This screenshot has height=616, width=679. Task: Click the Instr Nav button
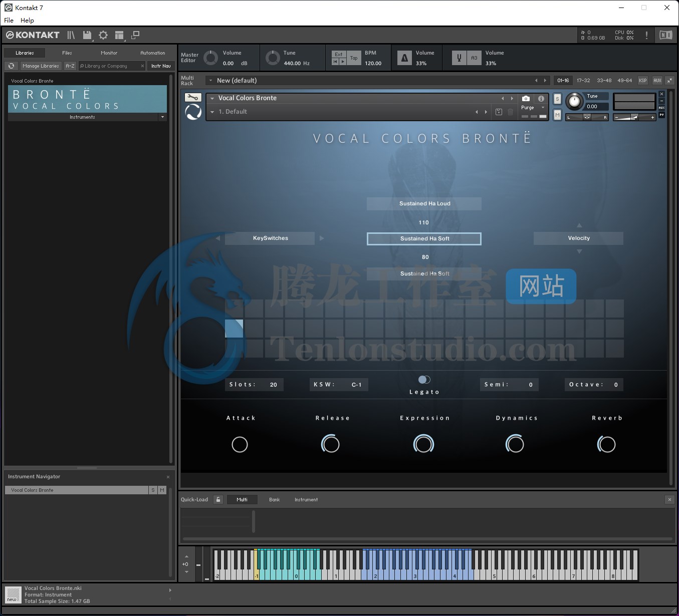click(x=161, y=66)
